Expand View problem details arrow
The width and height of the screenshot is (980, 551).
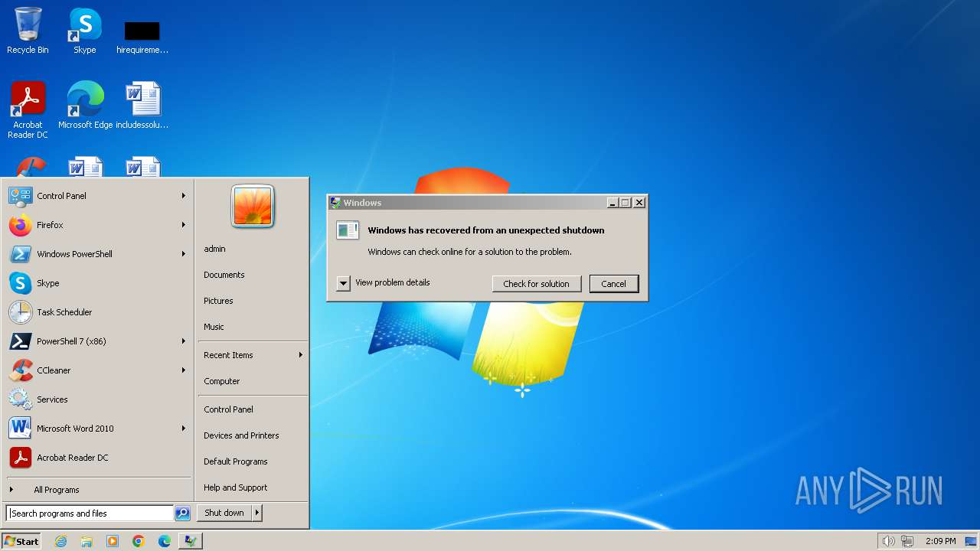(x=343, y=283)
